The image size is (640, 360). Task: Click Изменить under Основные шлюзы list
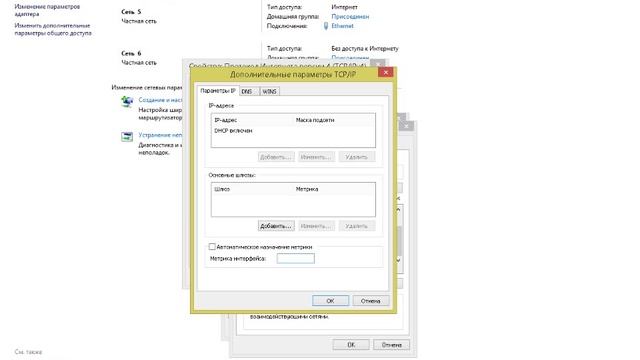316,226
